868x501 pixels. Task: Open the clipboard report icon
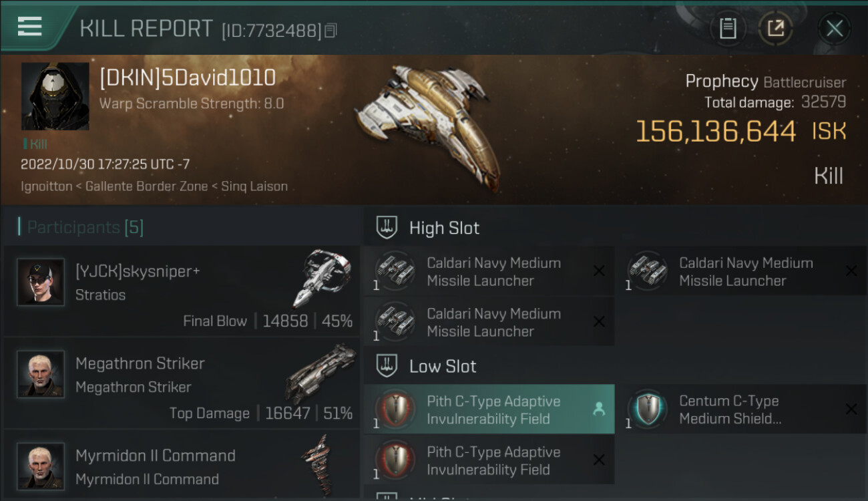tap(728, 28)
